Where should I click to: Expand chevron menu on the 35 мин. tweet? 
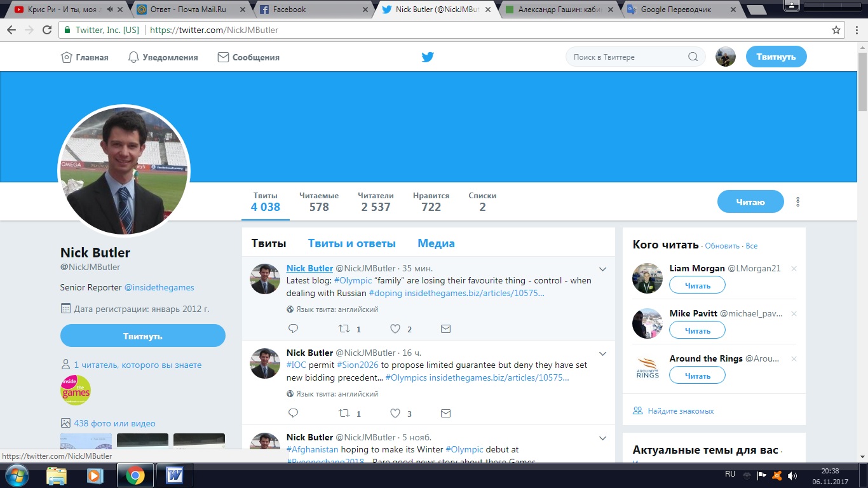point(603,269)
